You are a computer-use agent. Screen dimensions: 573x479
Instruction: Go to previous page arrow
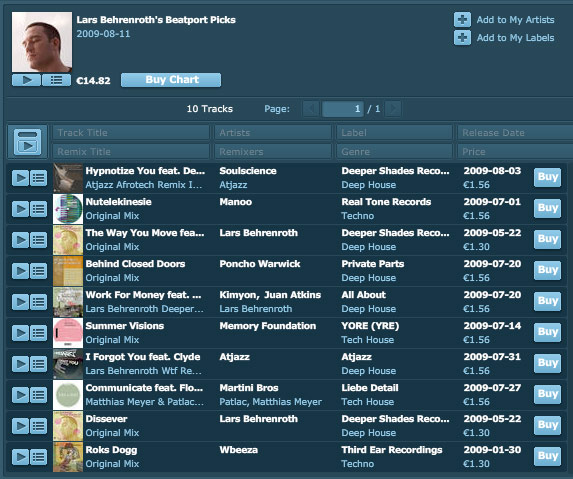pos(311,109)
